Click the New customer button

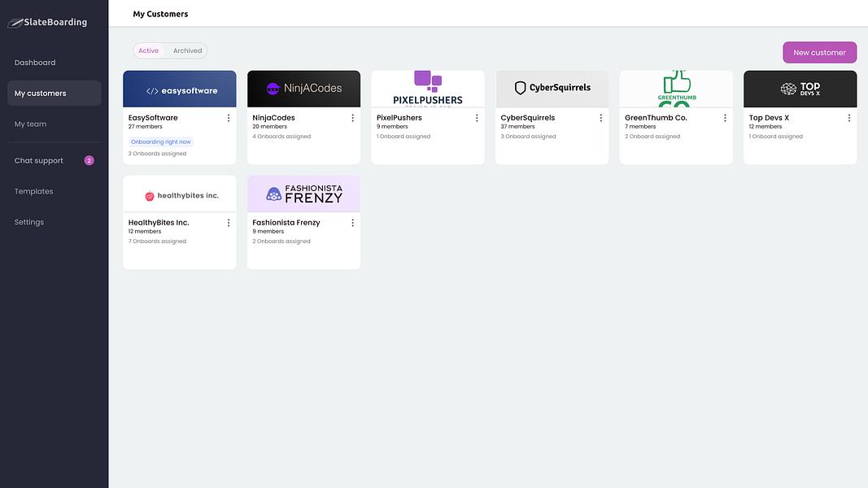(x=819, y=53)
